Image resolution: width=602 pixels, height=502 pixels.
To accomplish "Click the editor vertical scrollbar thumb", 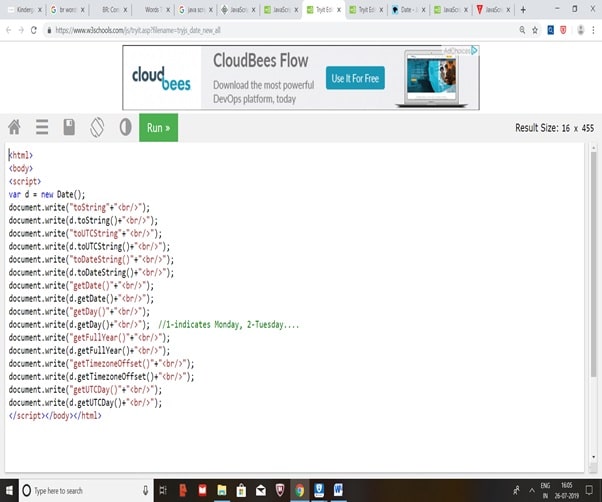I will tap(594, 264).
